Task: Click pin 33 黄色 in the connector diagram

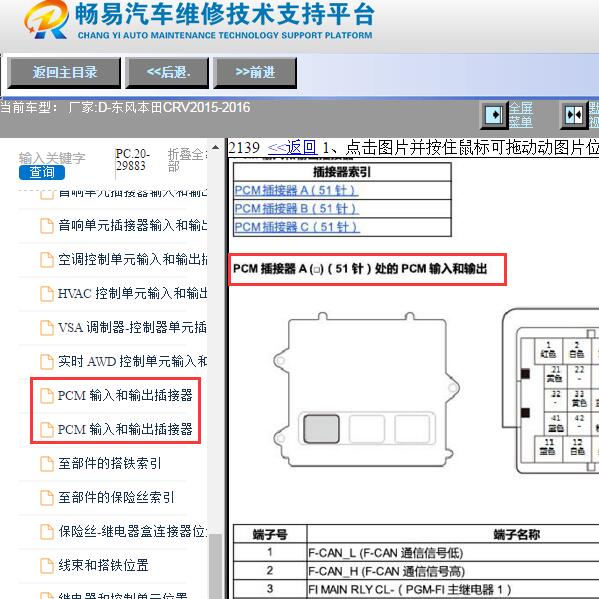Action: [x=579, y=399]
